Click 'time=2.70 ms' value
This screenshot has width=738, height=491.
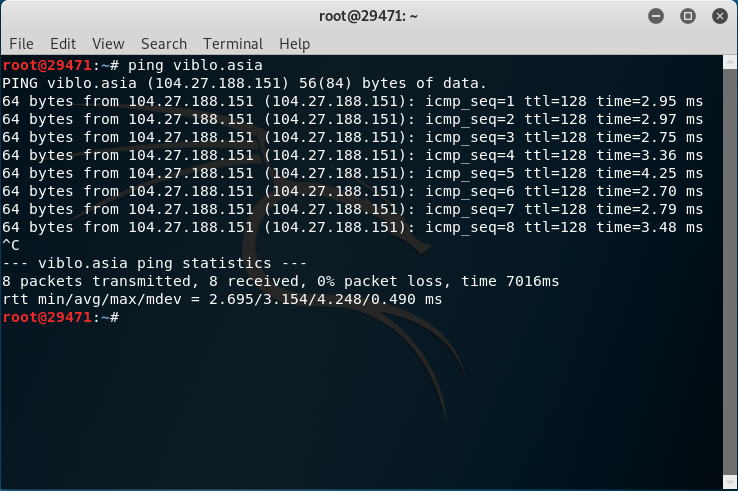coord(650,191)
